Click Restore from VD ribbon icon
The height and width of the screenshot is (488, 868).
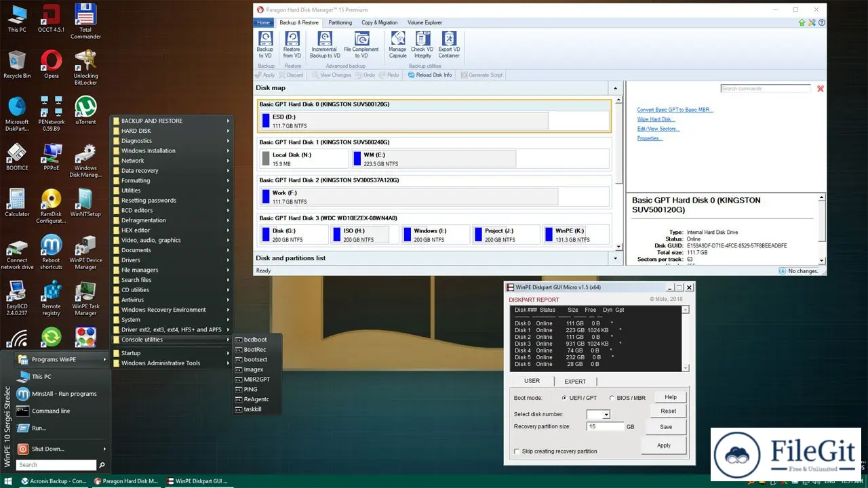point(292,45)
